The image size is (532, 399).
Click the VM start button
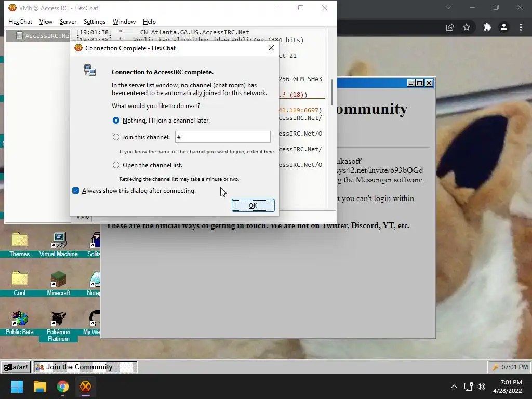[16, 367]
